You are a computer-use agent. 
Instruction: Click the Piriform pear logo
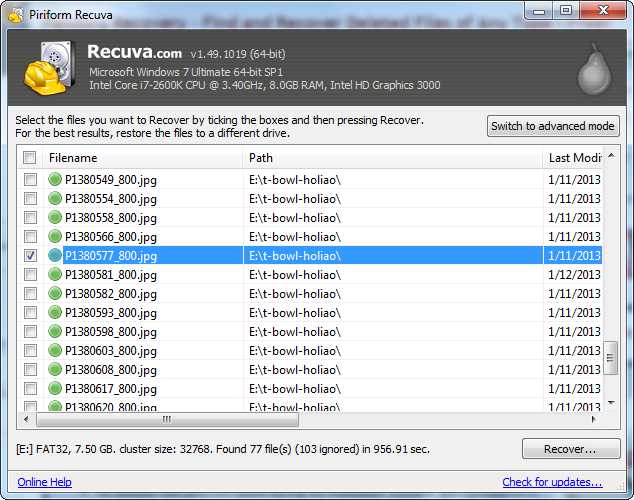594,70
